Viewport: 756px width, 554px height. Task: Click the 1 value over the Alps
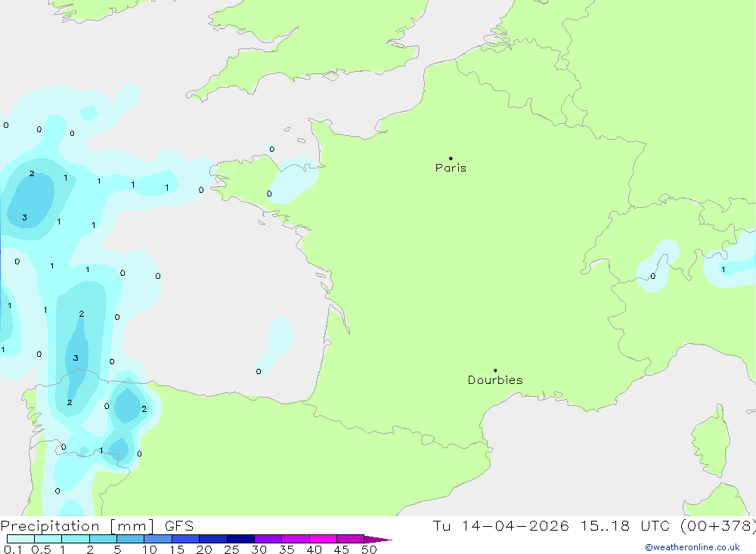tap(723, 270)
